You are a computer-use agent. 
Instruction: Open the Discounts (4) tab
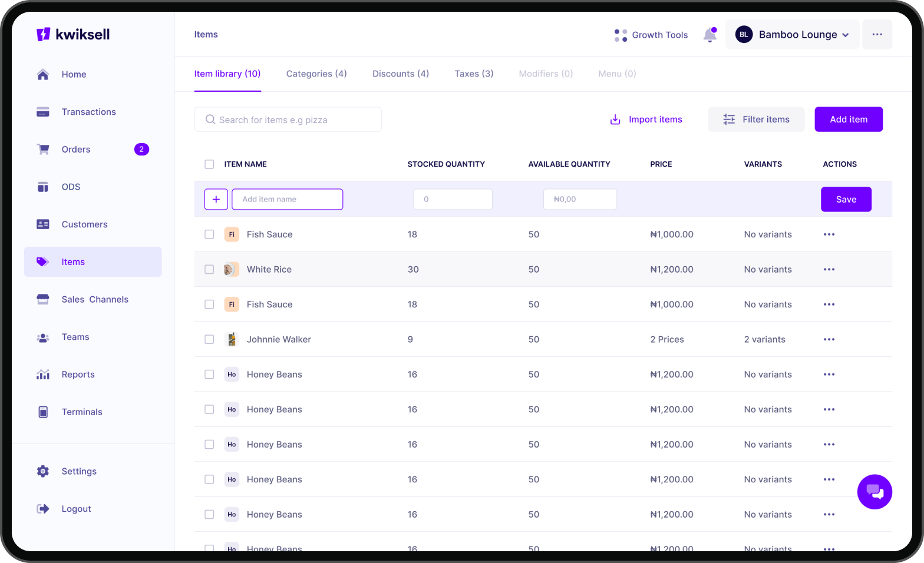click(401, 74)
